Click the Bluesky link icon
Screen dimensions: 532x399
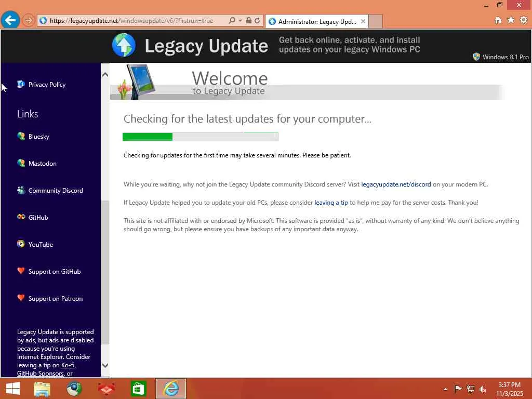(21, 136)
